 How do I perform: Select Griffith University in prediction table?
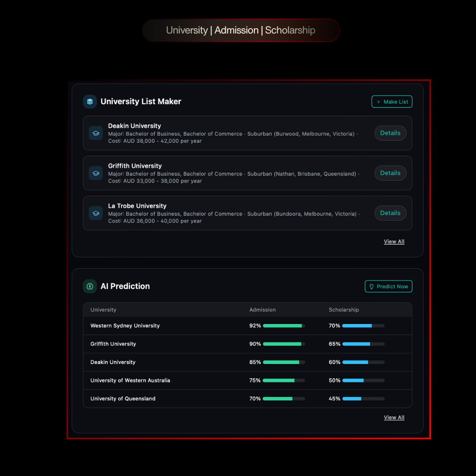point(113,344)
